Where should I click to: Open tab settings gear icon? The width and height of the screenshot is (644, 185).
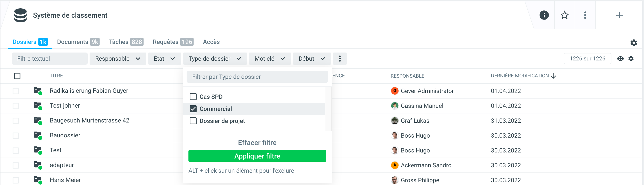pyautogui.click(x=633, y=43)
